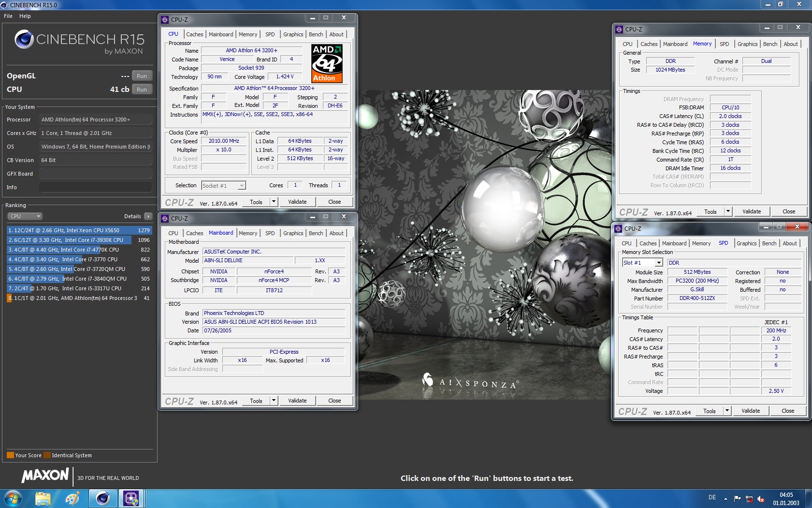Screen dimensions: 812x508
Task: Click the GFX Board field in Your System
Action: pyautogui.click(x=96, y=174)
